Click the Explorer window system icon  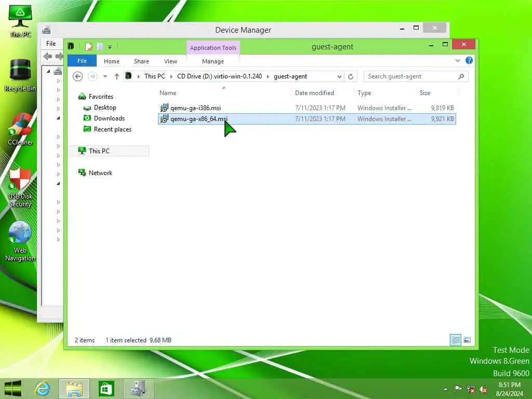click(x=71, y=46)
